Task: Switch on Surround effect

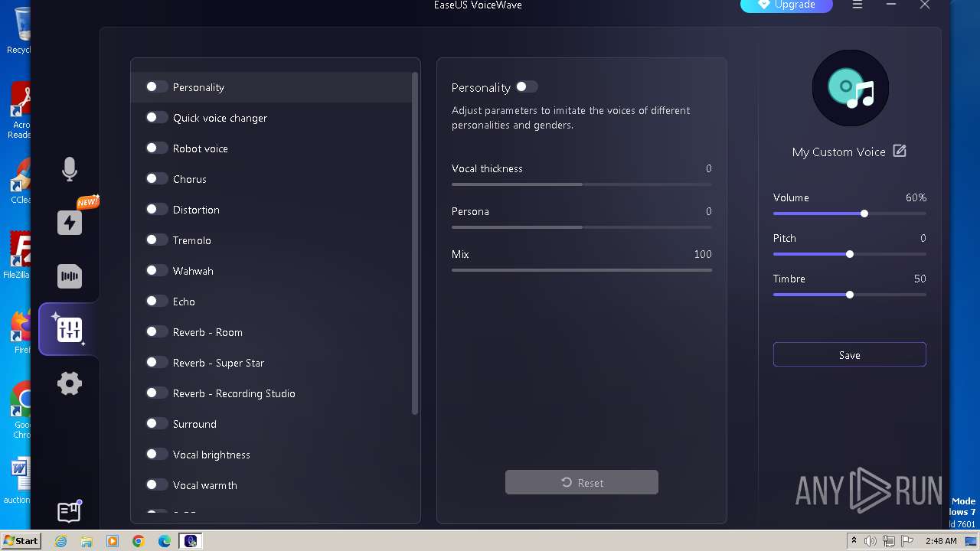Action: click(157, 424)
